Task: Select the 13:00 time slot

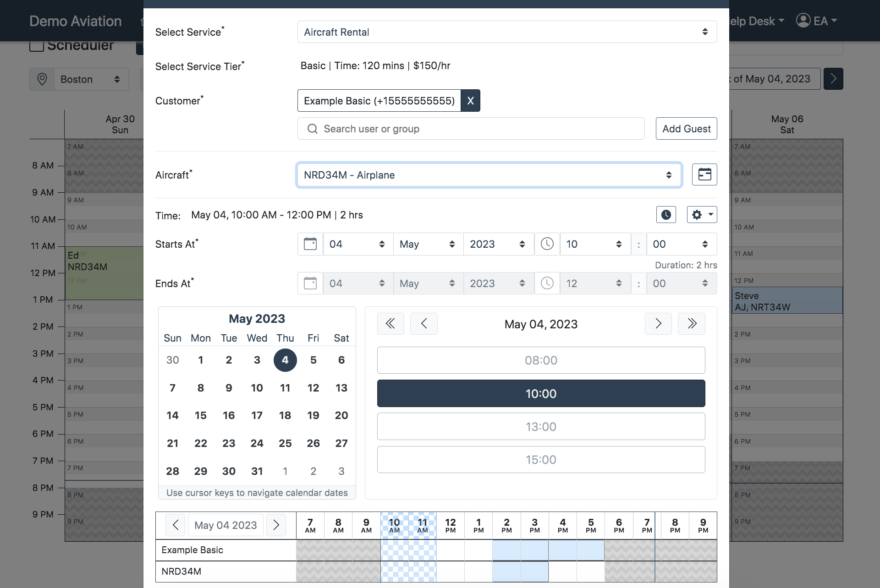Action: coord(541,426)
